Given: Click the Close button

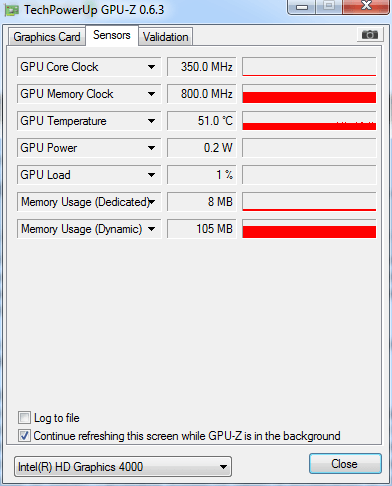Looking at the screenshot, I should pos(345,464).
